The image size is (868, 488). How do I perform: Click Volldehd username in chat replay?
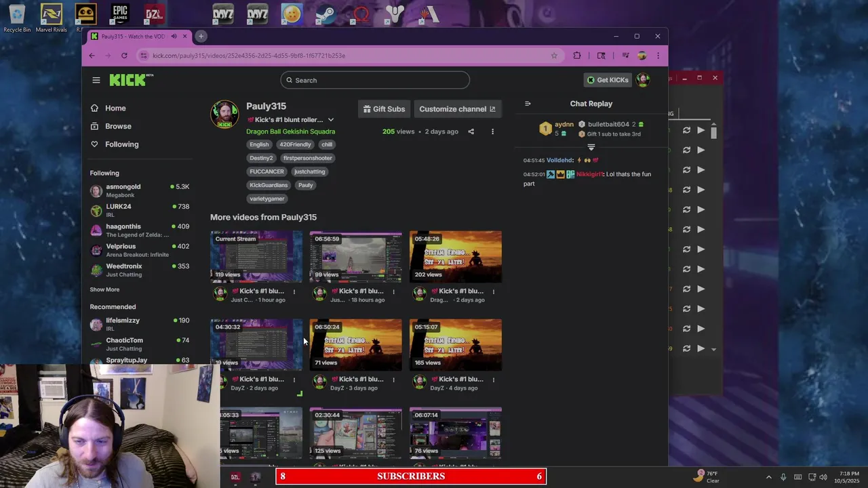[560, 161]
